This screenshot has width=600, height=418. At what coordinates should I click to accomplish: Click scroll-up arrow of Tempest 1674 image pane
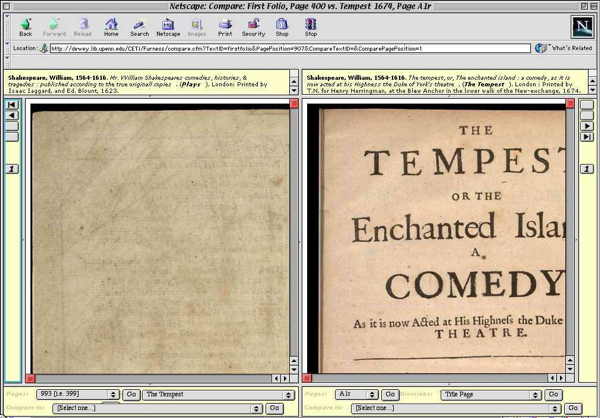(x=570, y=361)
